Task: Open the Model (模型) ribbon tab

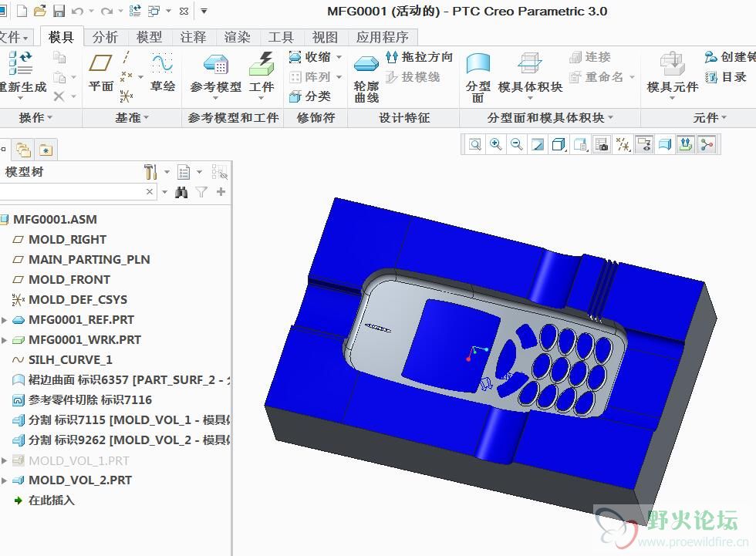Action: [x=149, y=37]
